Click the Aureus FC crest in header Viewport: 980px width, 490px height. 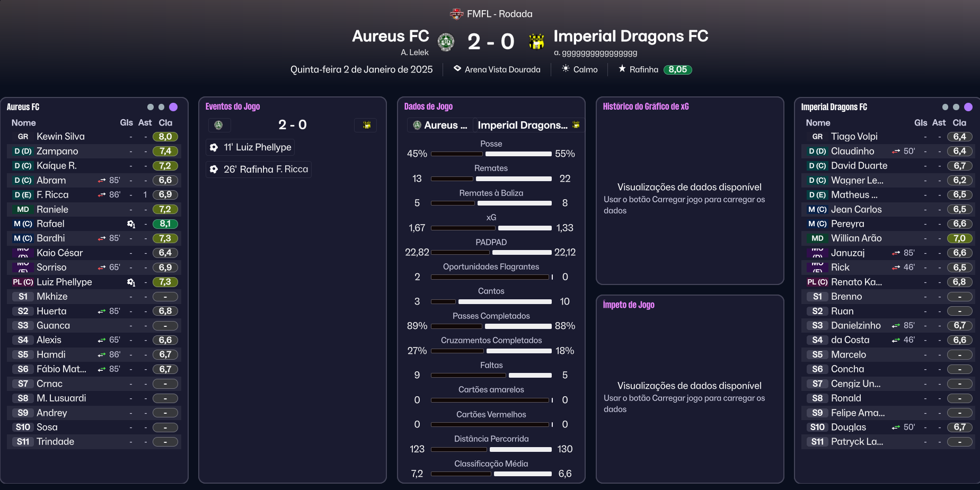coord(446,41)
